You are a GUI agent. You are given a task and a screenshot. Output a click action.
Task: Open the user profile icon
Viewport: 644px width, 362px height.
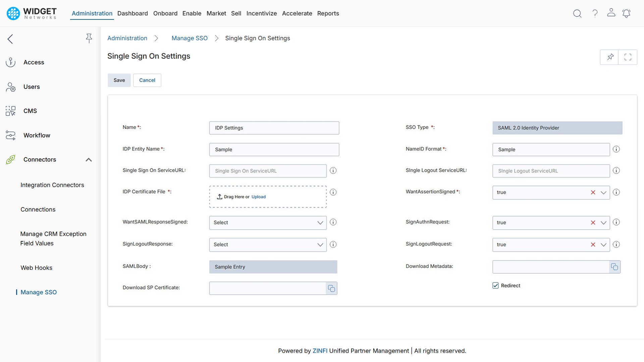tap(611, 13)
